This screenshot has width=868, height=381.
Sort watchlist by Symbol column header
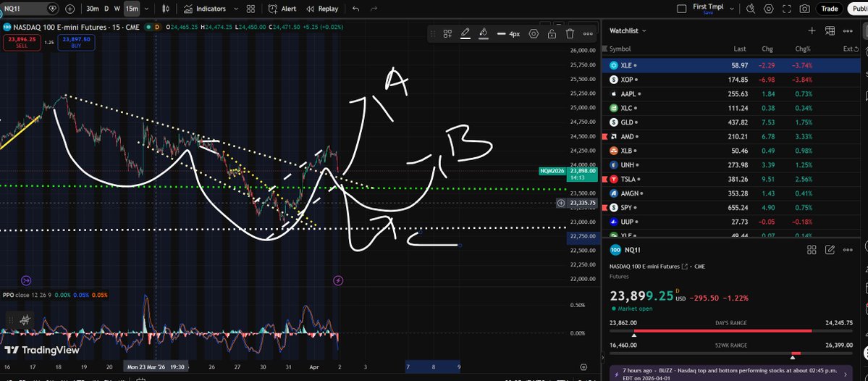click(x=620, y=49)
